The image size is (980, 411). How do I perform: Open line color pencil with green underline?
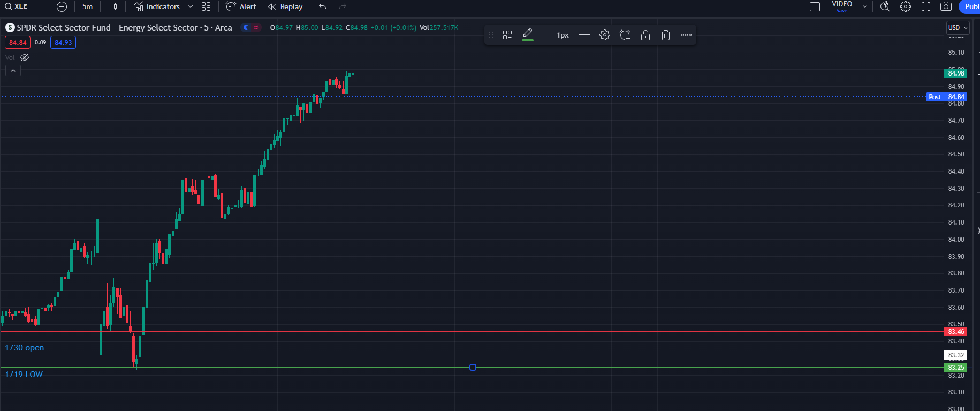click(x=528, y=35)
